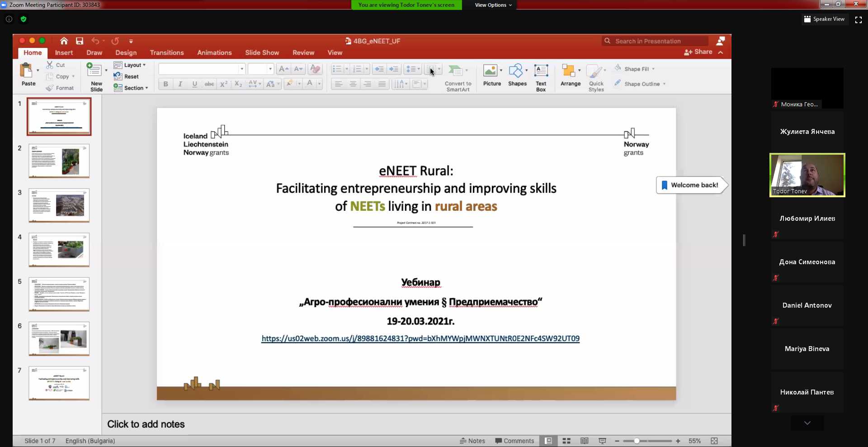
Task: Open the font name combo box dropdown
Action: (242, 69)
